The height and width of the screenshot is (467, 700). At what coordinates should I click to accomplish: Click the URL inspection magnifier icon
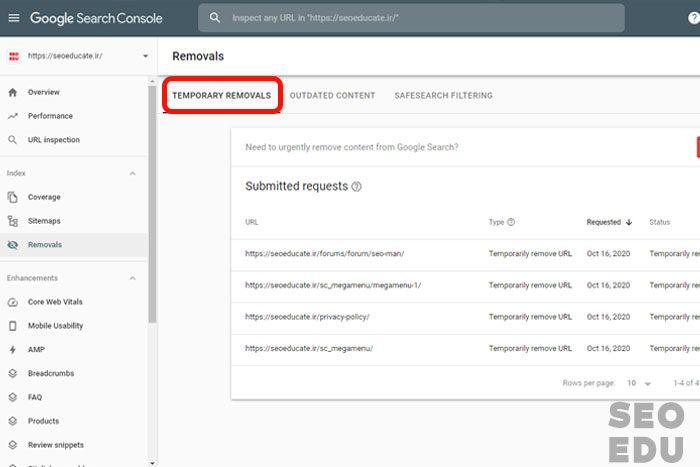[13, 140]
